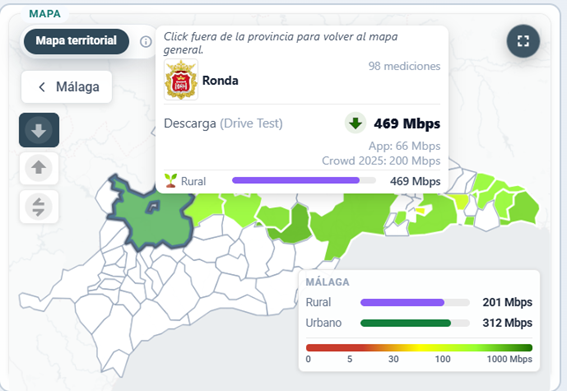Click the Rural plant icon in the tooltip
This screenshot has height=391, width=567.
(x=171, y=180)
